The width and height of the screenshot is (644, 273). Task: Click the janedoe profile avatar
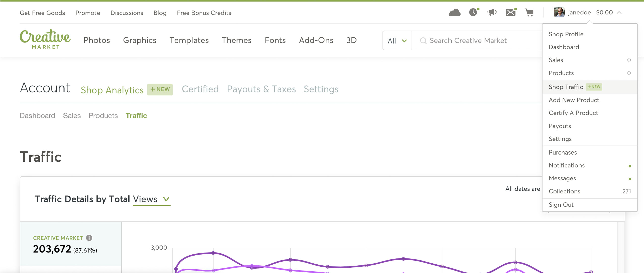pos(559,12)
